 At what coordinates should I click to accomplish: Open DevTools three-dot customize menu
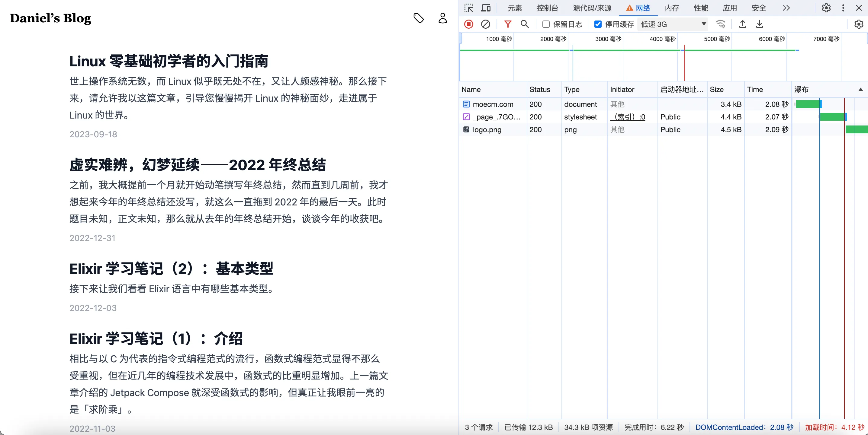843,8
